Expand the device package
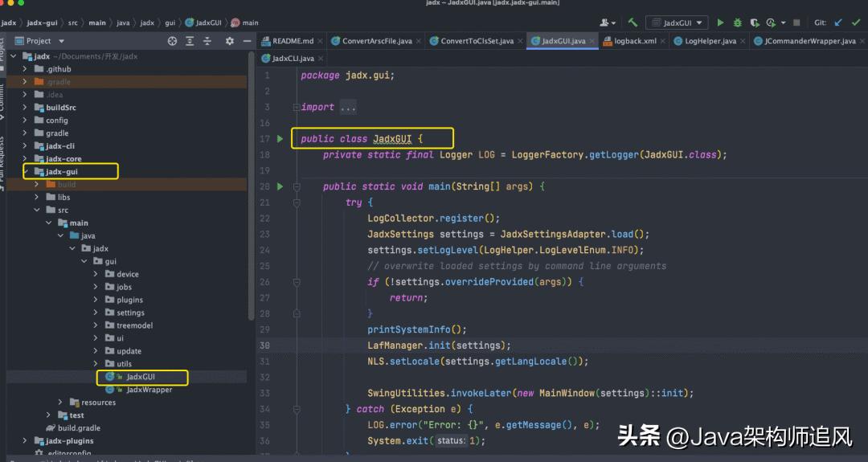The width and height of the screenshot is (868, 462). tap(96, 274)
